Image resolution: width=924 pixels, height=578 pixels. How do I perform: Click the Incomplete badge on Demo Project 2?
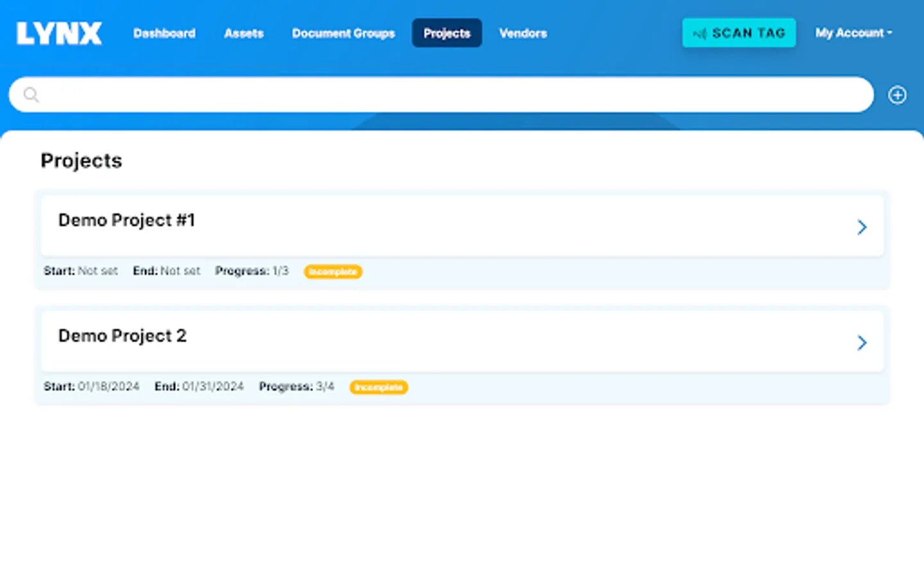(x=379, y=387)
